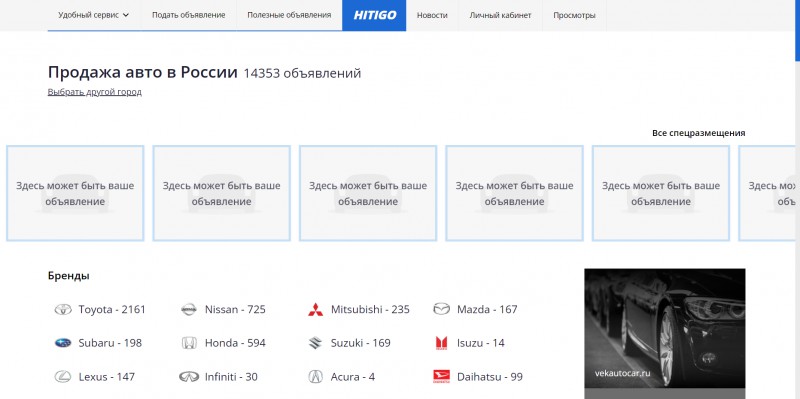
Task: Click the Acura brand logo icon
Action: tap(315, 377)
